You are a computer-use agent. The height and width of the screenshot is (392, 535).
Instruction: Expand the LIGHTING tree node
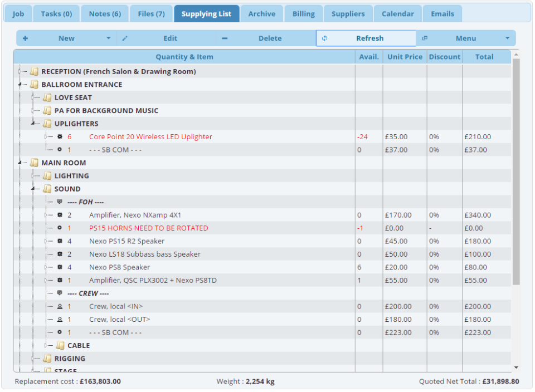click(33, 176)
